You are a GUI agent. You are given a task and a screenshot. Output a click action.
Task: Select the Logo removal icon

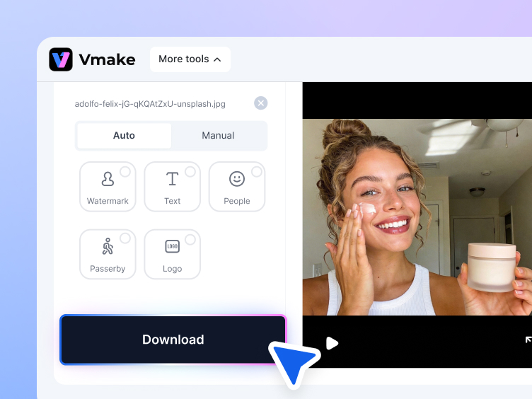pyautogui.click(x=172, y=247)
